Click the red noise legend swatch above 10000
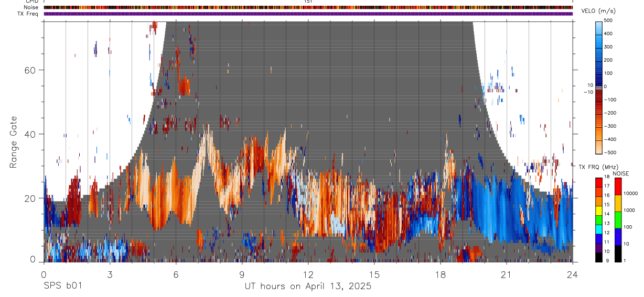 pos(617,186)
